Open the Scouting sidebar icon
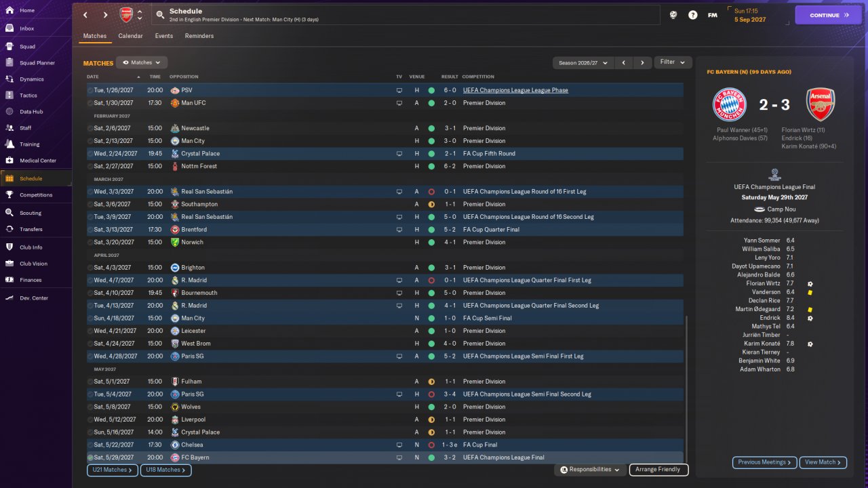The height and width of the screenshot is (488, 868). pyautogui.click(x=9, y=213)
